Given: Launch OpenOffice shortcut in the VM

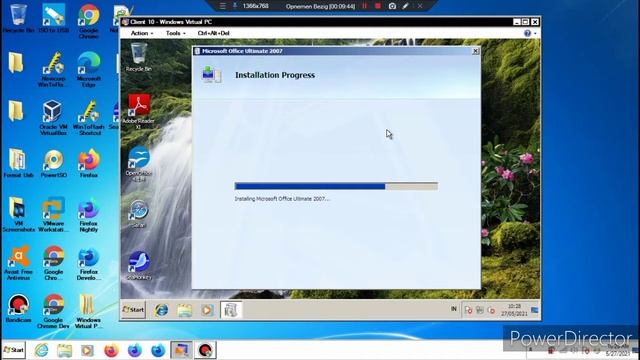Looking at the screenshot, I should point(139,163).
